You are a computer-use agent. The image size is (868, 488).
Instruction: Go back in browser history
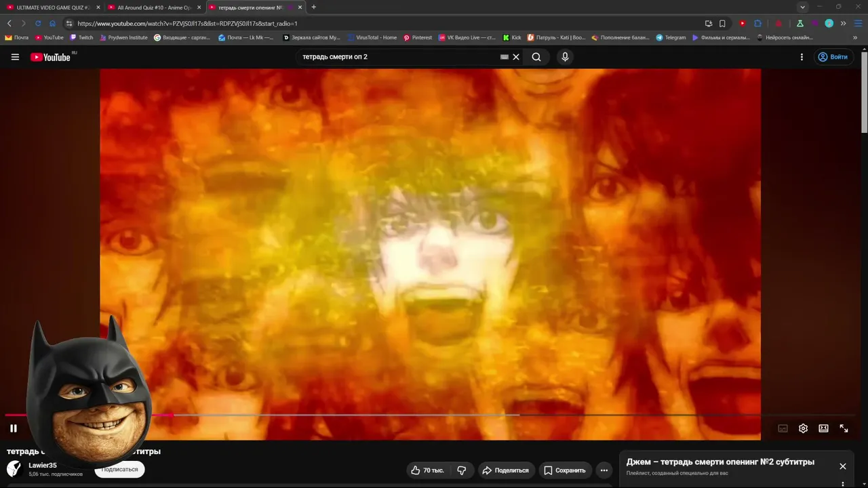(x=9, y=23)
